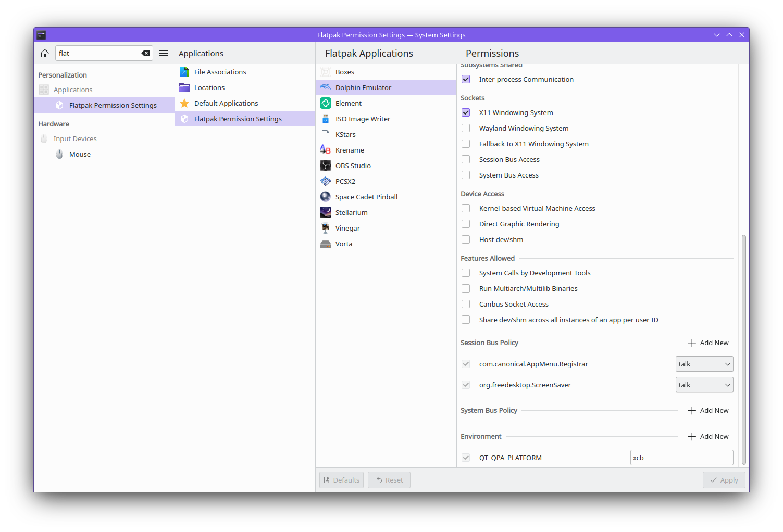The image size is (783, 532).
Task: Open File Associations in the Applications list
Action: (x=245, y=72)
